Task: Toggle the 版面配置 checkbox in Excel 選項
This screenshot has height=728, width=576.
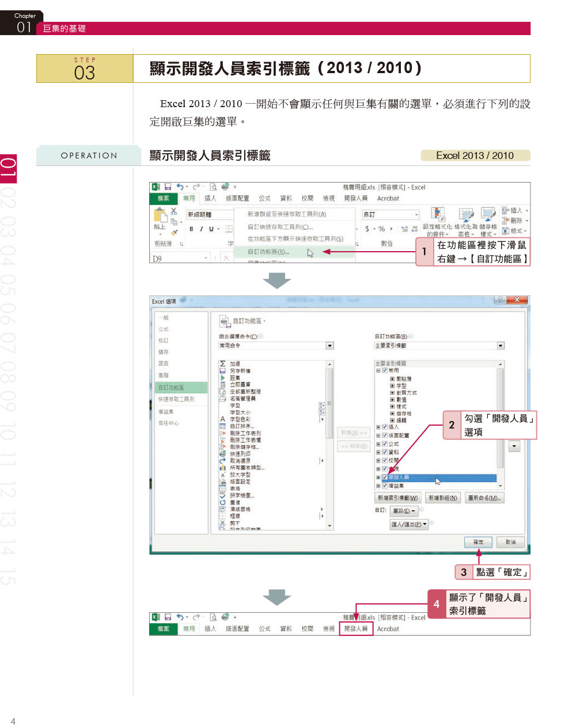Action: 385,435
